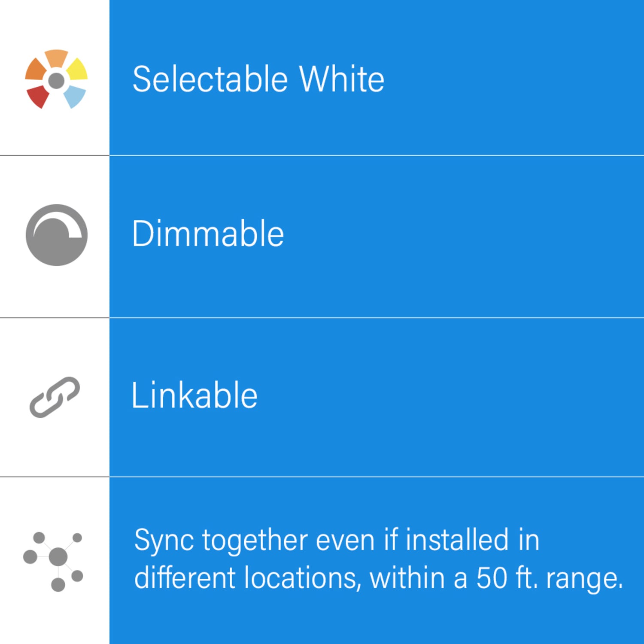The width and height of the screenshot is (644, 644).
Task: Click the gray Dimmable dial icon
Action: (x=56, y=235)
